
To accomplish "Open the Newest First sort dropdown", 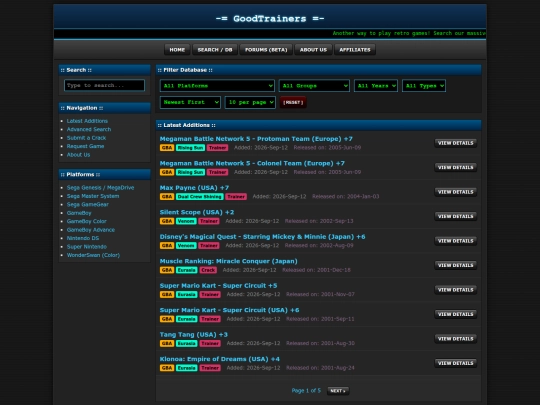I will click(190, 102).
